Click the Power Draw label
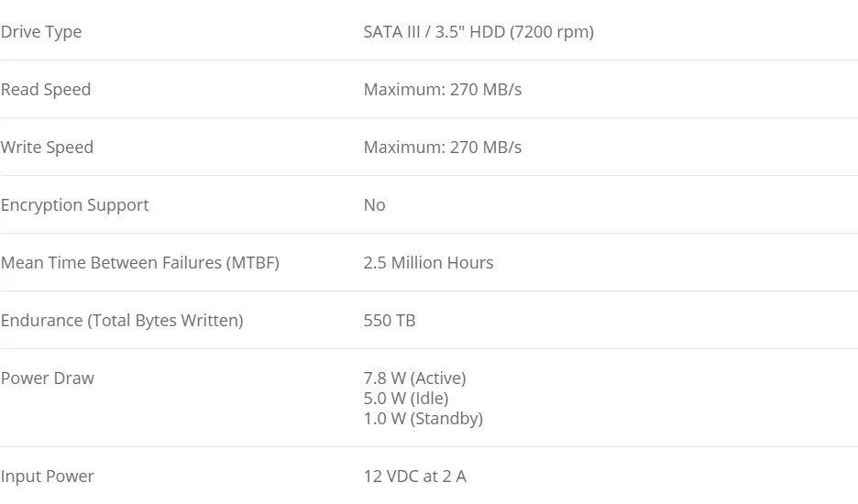Image resolution: width=858 pixels, height=504 pixels. tap(48, 378)
